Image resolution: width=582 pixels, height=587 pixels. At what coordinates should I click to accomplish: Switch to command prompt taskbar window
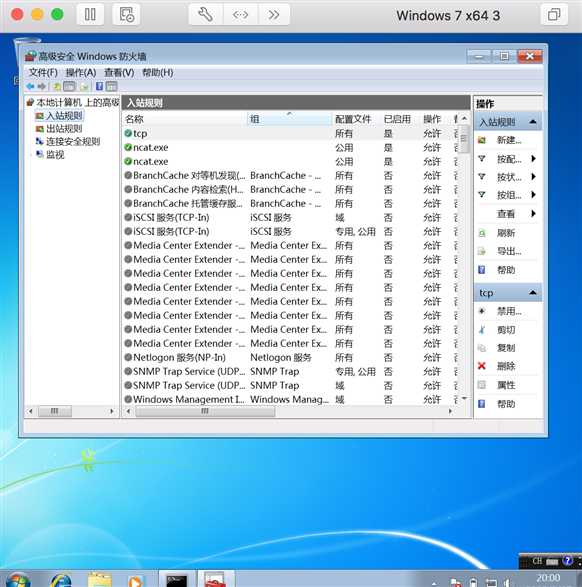click(x=177, y=580)
